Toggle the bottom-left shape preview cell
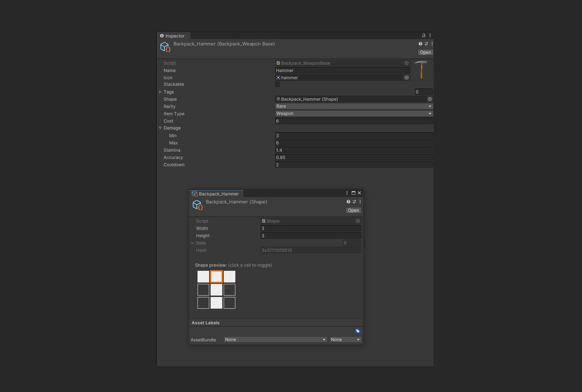Screen dimensions: 582x392 pyautogui.click(x=203, y=302)
